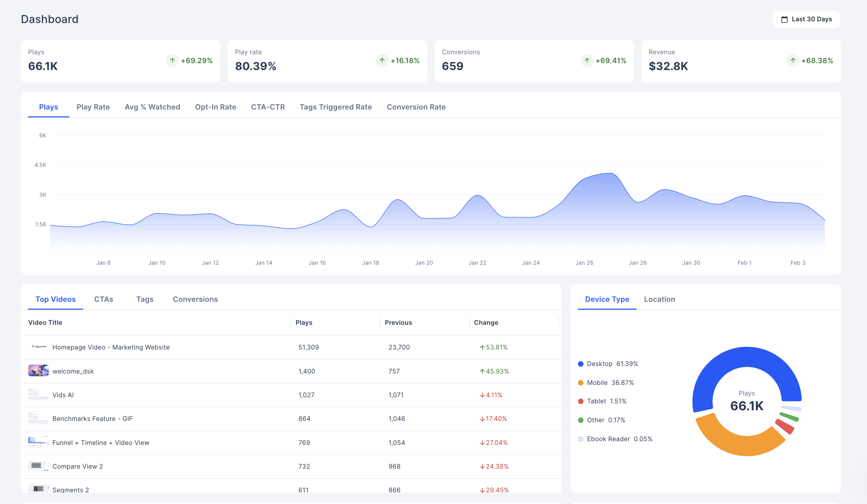This screenshot has height=504, width=867.
Task: Open the Conversion Rate chart tab
Action: pyautogui.click(x=416, y=107)
